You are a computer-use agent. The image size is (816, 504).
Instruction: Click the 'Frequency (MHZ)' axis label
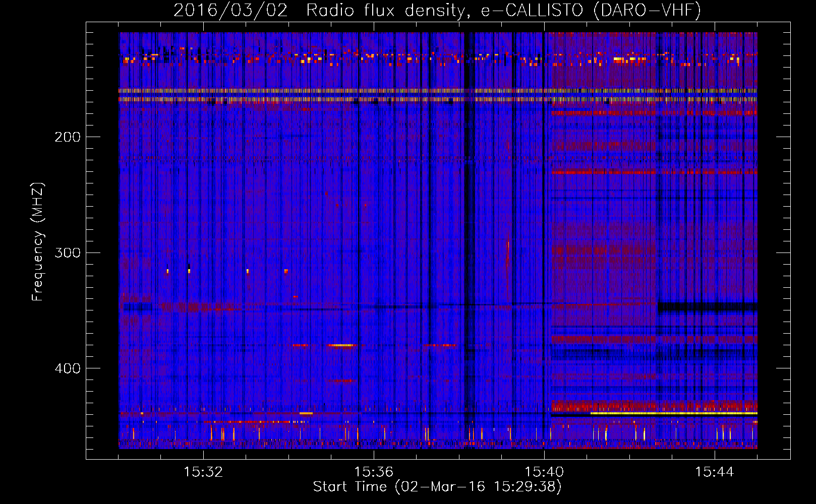pyautogui.click(x=38, y=242)
